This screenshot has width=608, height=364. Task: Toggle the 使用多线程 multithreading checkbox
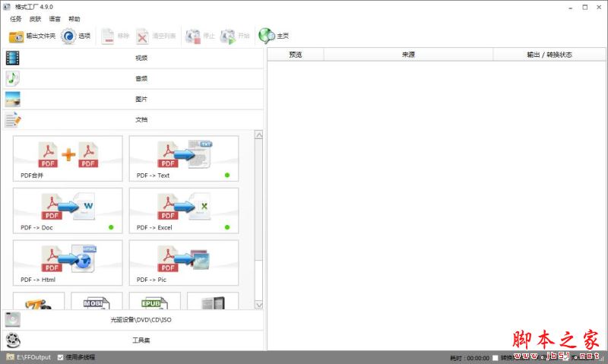click(61, 356)
